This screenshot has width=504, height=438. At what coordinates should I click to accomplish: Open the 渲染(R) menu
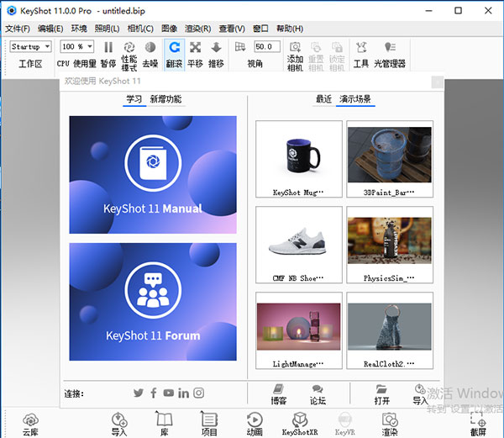coord(197,29)
